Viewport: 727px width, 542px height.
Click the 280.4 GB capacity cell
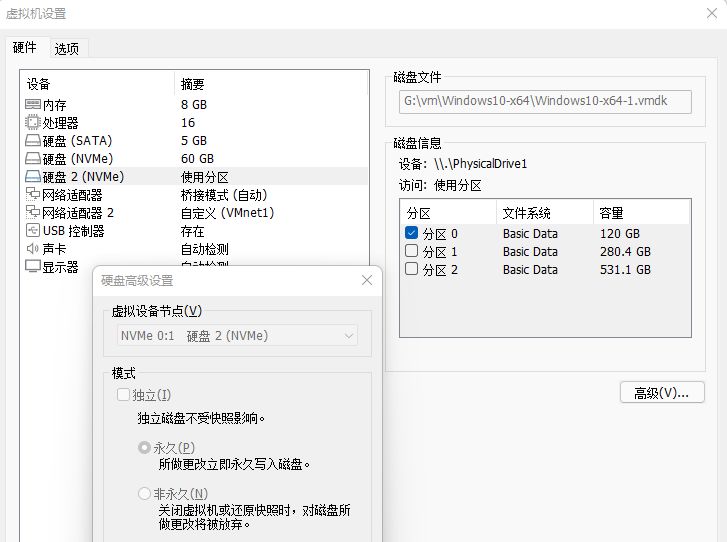coord(625,252)
